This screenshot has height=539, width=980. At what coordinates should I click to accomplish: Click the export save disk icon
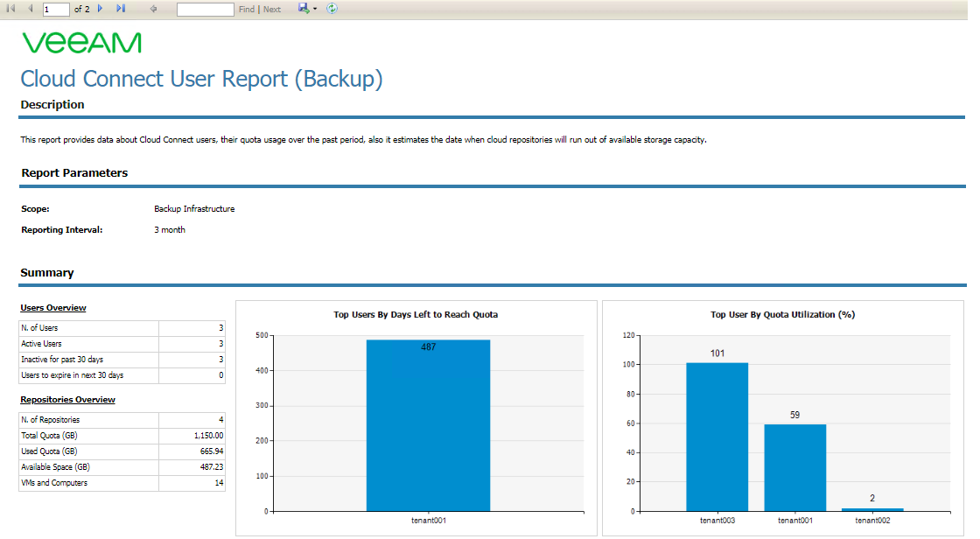304,8
